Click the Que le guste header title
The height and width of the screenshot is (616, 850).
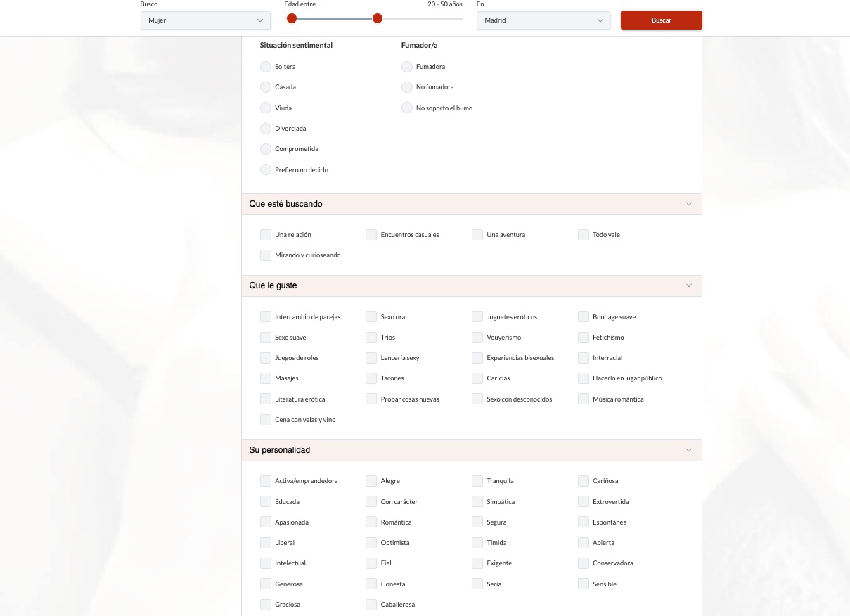click(273, 285)
